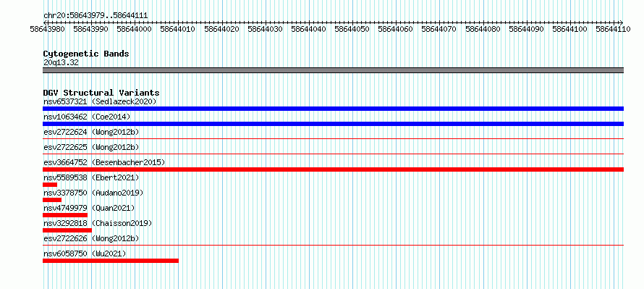
Task: Open nsv3378750 (Audano2019) variant label
Action: 93,193
